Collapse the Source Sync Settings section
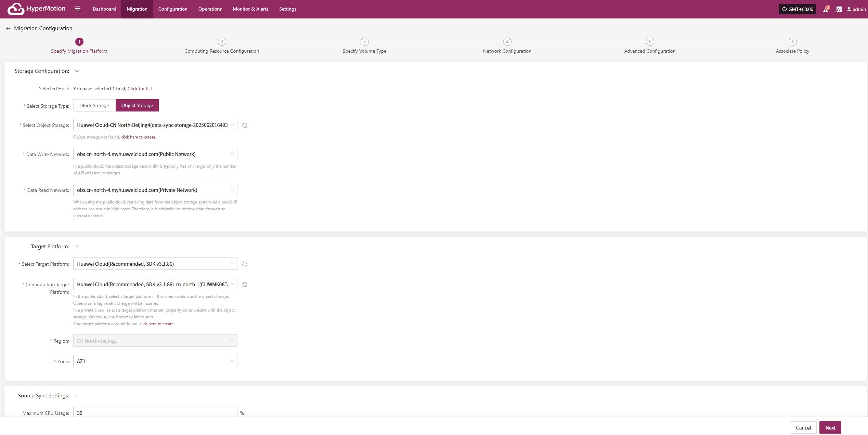Screen dimensions: 868x435 pos(77,396)
